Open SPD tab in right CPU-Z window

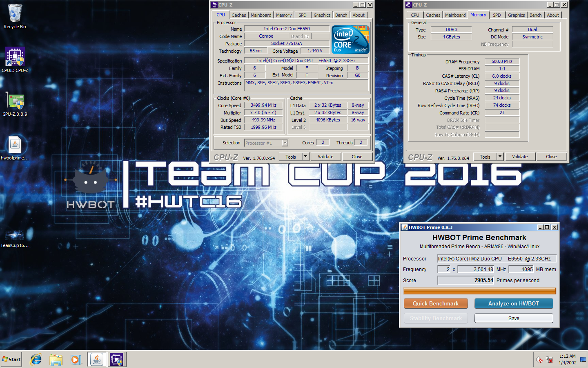tap(497, 15)
